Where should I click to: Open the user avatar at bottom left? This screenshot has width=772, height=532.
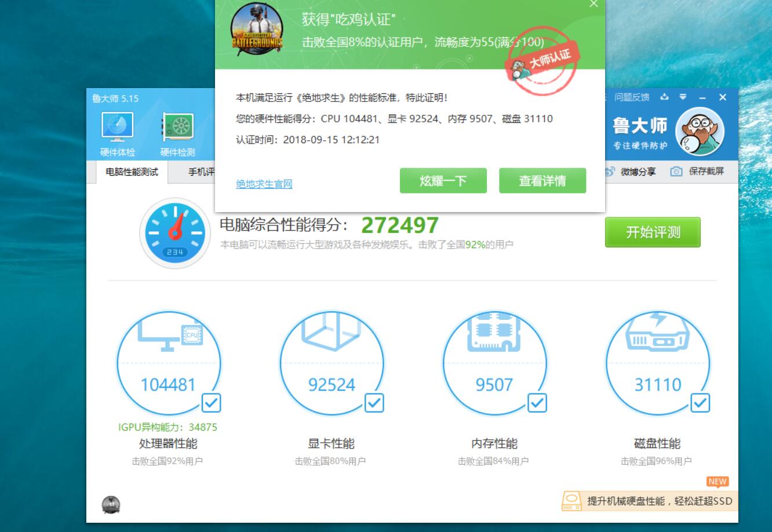(110, 505)
